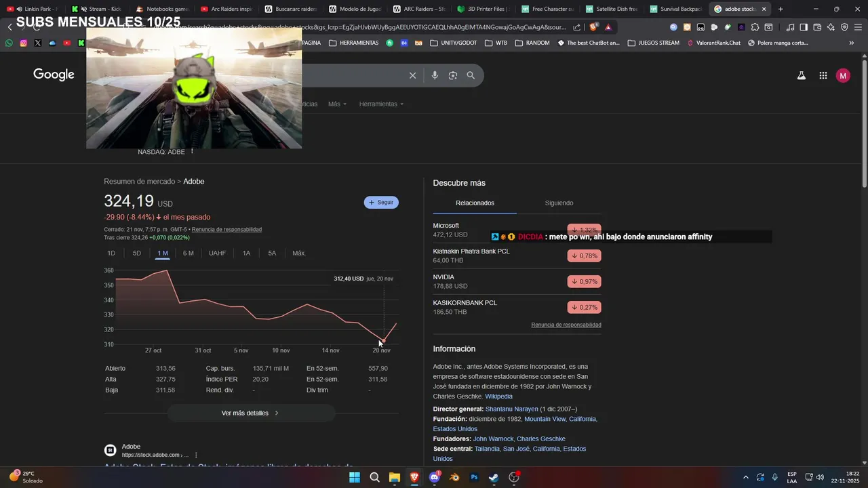Open a new browser tab with plus
The height and width of the screenshot is (488, 868).
[781, 9]
